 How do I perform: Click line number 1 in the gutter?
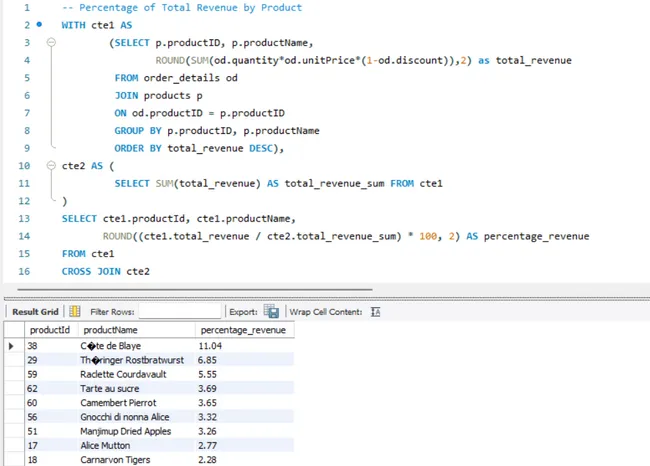27,7
